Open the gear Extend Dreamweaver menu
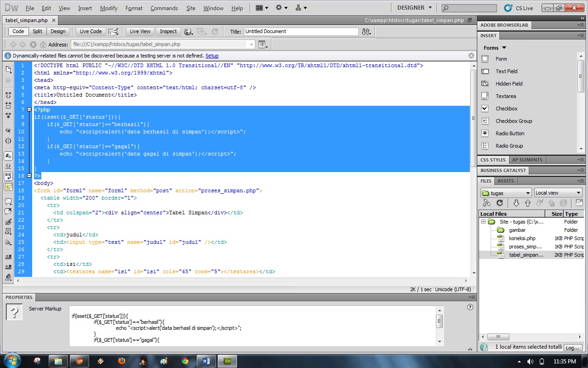This screenshot has height=368, width=588. coord(281,8)
